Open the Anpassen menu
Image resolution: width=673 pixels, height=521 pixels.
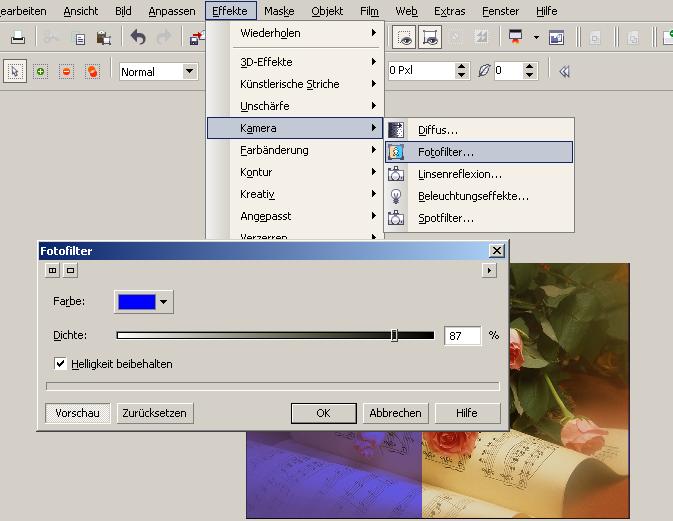click(172, 11)
